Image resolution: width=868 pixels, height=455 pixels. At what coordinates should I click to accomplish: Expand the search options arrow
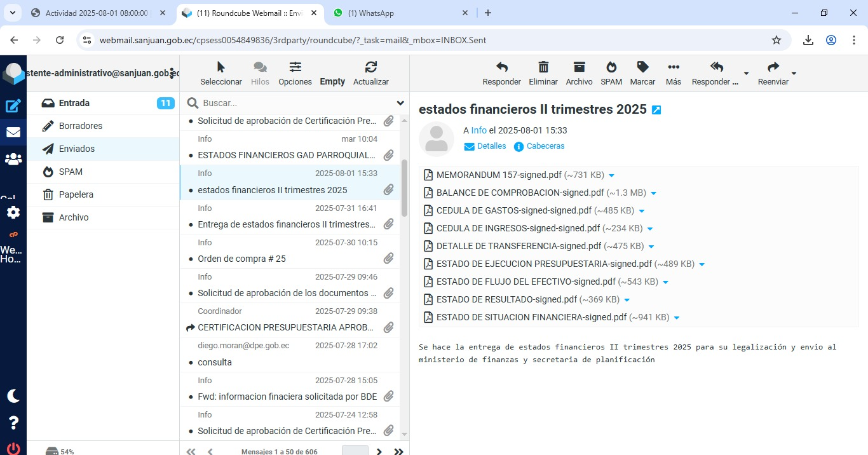pyautogui.click(x=400, y=103)
